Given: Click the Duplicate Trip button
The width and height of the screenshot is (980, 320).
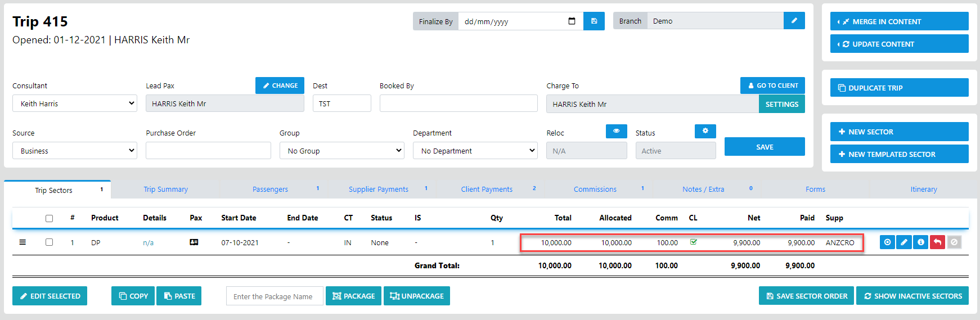Looking at the screenshot, I should pos(899,88).
